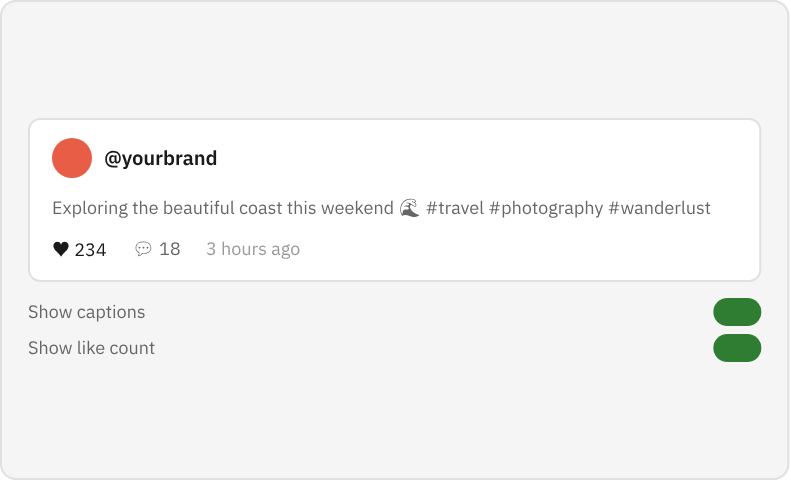
Task: Open the @yourbrand profile name
Action: 161,158
